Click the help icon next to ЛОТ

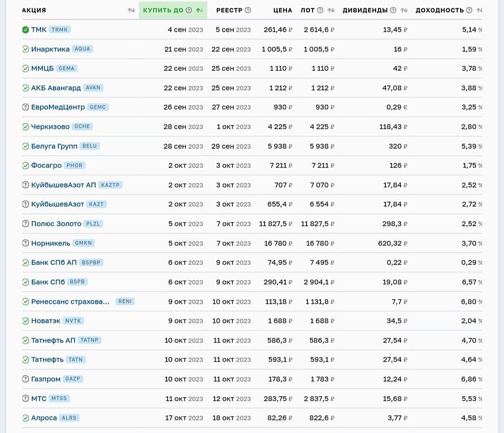pyautogui.click(x=320, y=10)
